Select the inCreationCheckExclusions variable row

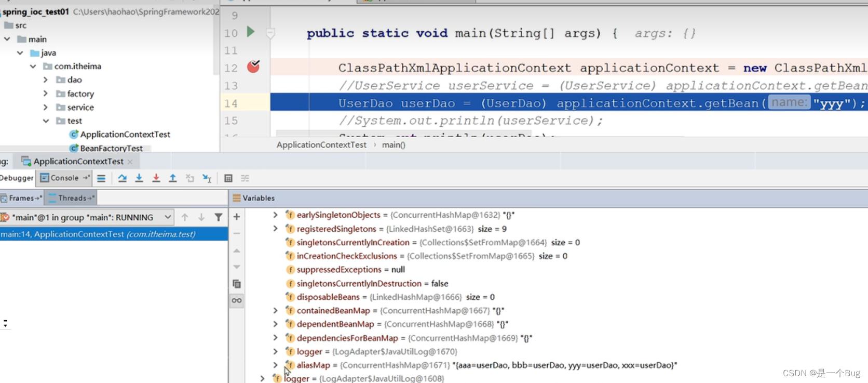coord(426,256)
